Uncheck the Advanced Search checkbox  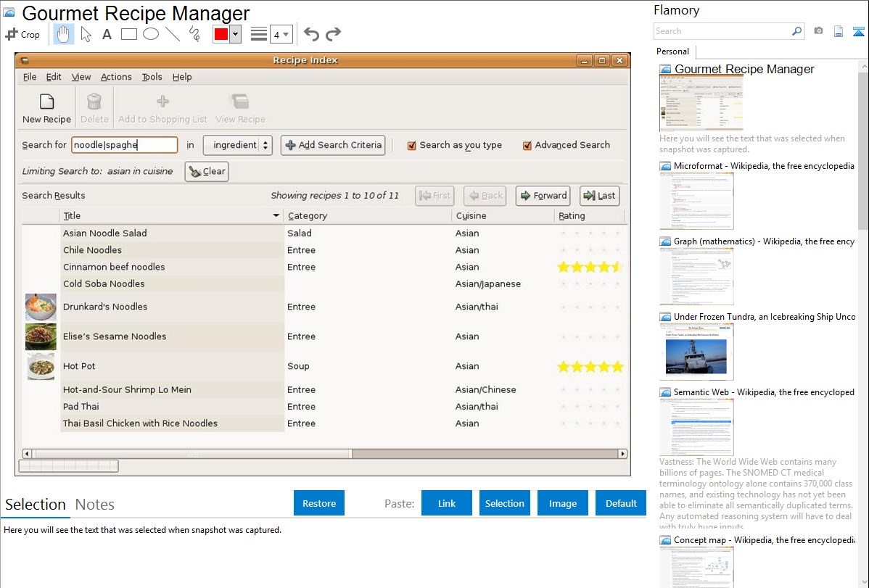click(527, 145)
